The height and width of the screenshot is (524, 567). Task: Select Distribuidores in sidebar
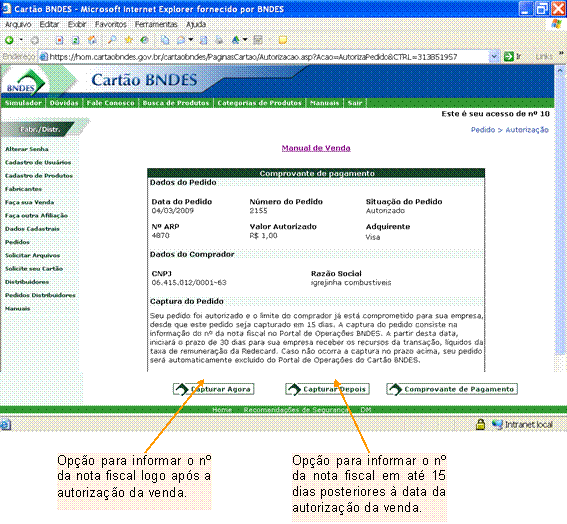pos(27,282)
